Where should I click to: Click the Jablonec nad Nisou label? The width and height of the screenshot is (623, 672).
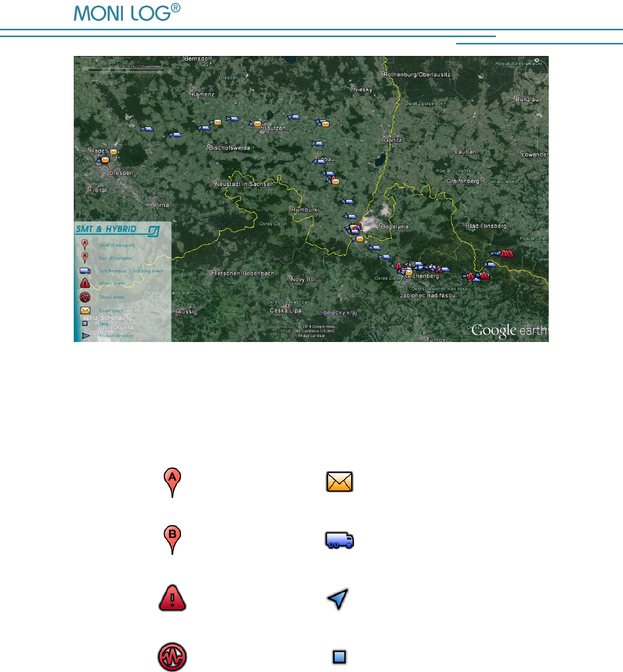tap(427, 295)
